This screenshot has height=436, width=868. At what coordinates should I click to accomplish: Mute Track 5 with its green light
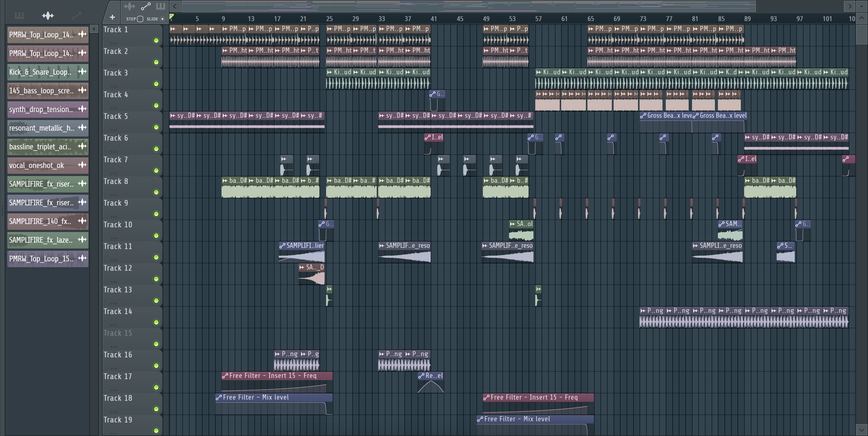click(x=156, y=127)
